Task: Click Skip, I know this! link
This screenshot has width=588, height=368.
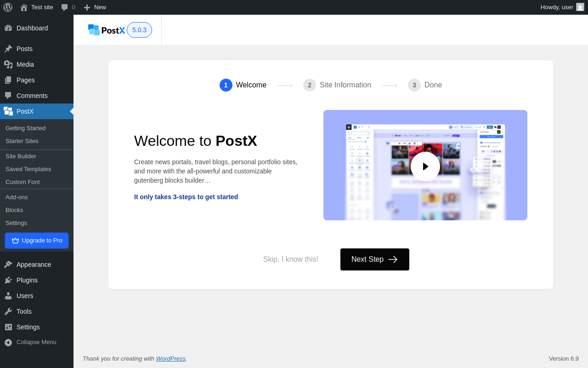Action: tap(291, 259)
